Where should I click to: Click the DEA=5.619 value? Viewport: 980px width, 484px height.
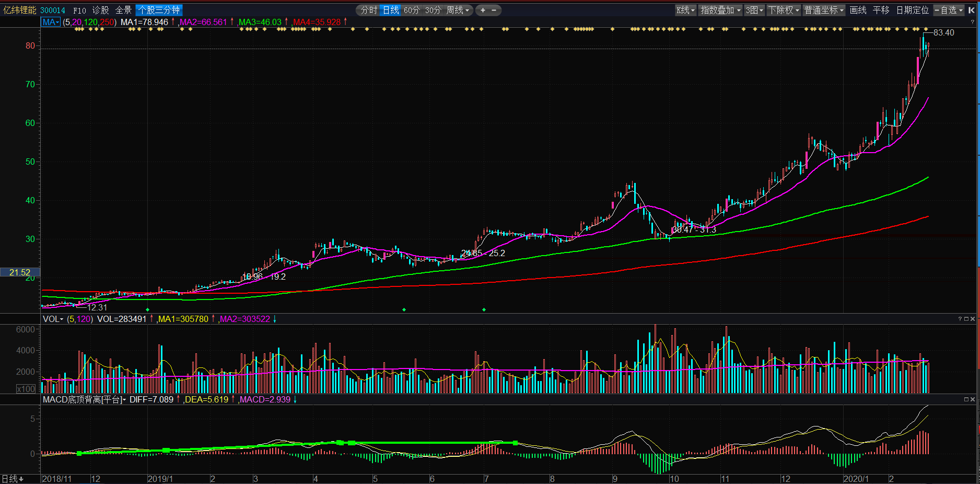(207, 399)
